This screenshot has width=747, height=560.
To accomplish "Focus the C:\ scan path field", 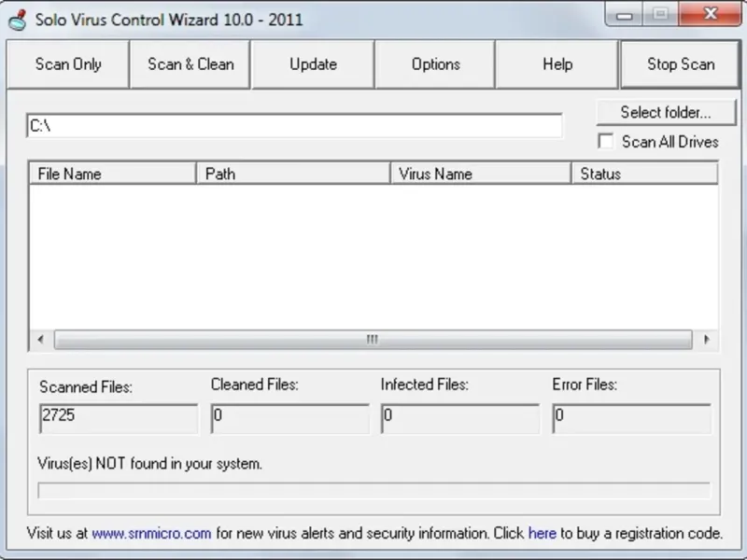I will coord(294,126).
